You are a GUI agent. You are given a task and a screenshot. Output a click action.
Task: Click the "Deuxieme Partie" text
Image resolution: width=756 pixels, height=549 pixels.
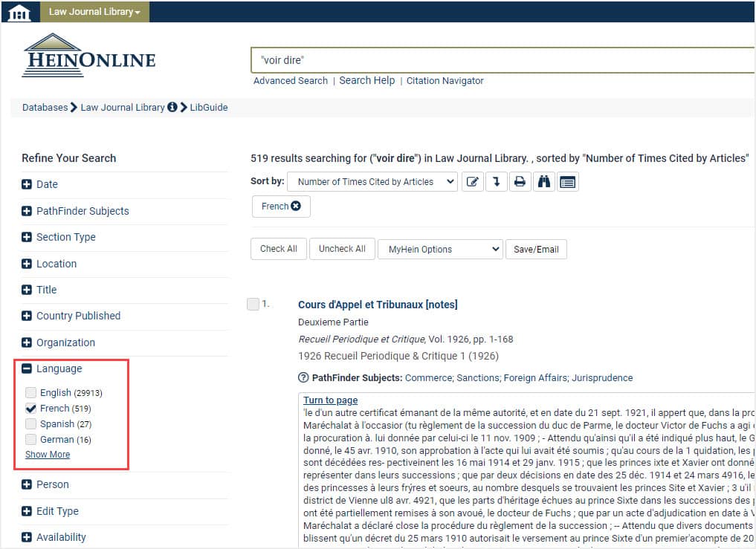click(333, 322)
